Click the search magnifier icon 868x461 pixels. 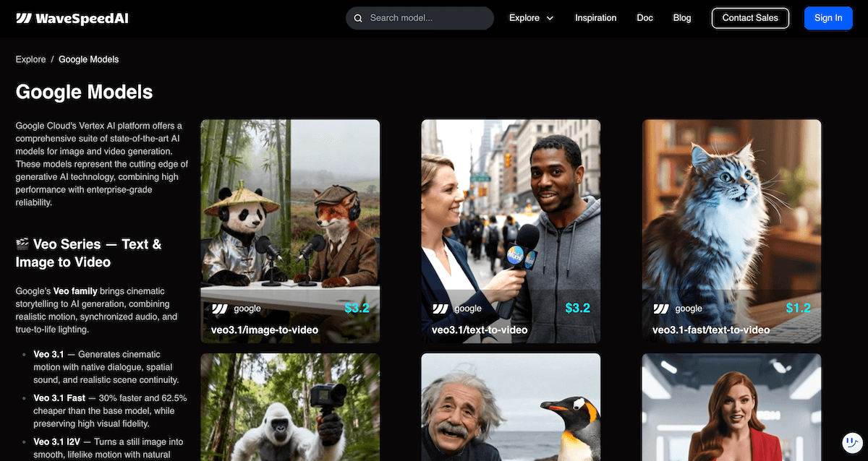click(x=359, y=18)
